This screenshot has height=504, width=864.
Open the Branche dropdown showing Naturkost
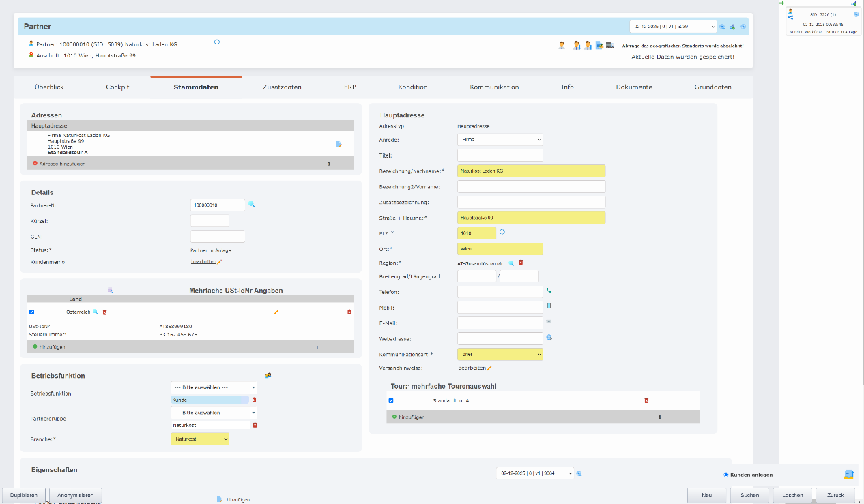click(199, 439)
